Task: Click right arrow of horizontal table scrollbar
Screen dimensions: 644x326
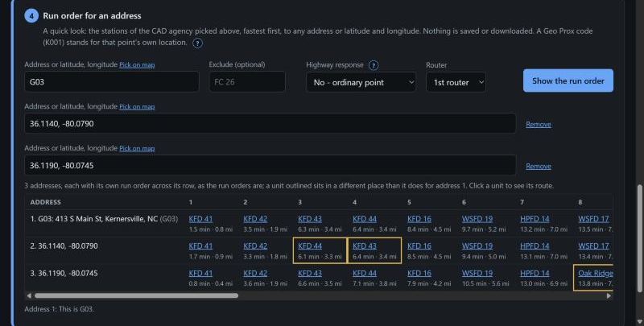Action: 609,295
